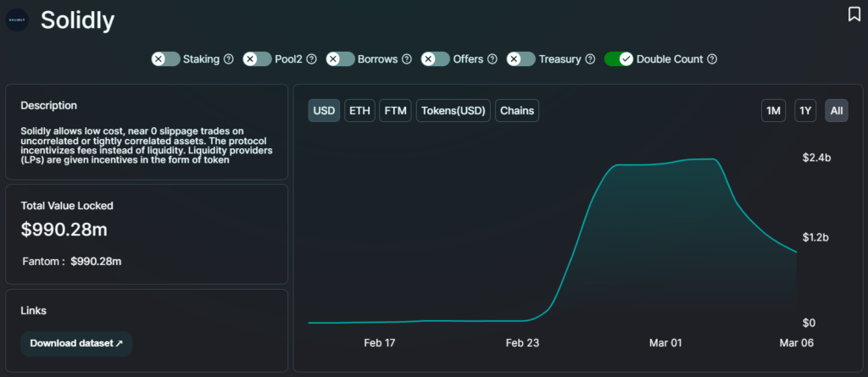Click question mark icon next to Borrows

click(407, 59)
